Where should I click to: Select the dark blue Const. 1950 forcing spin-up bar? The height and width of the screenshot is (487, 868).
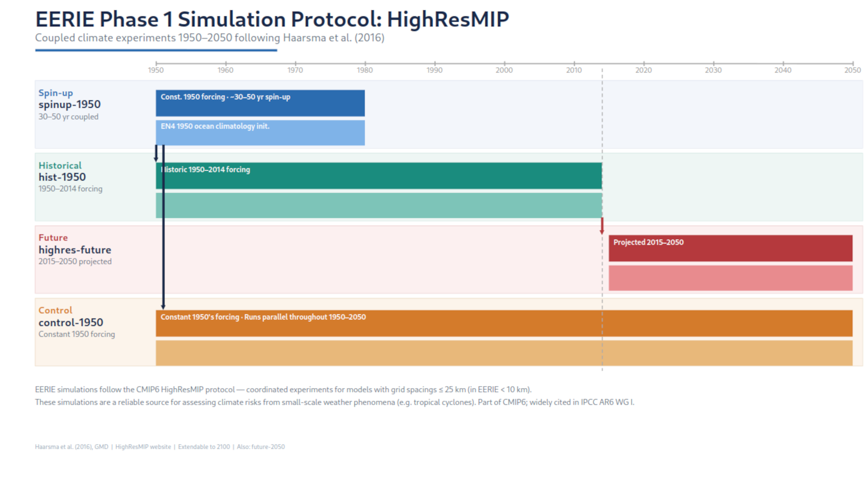260,103
